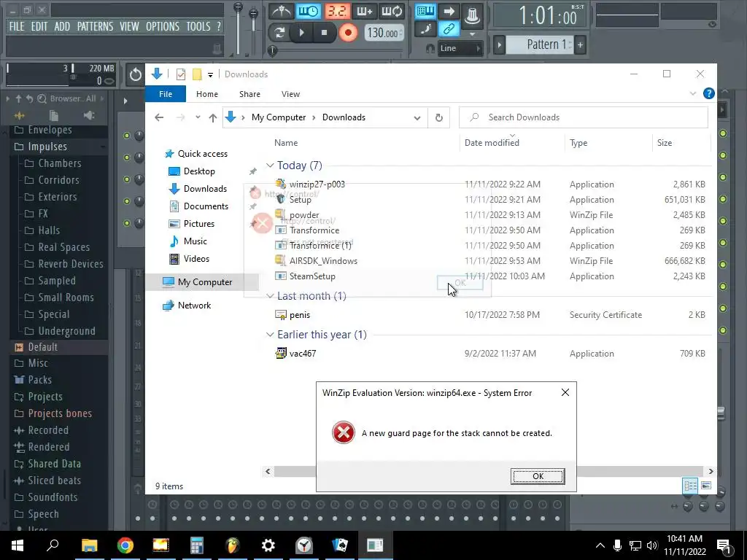Screen dimensions: 747x560
Task: Toggle step editing footprint icon
Action: 425,29
